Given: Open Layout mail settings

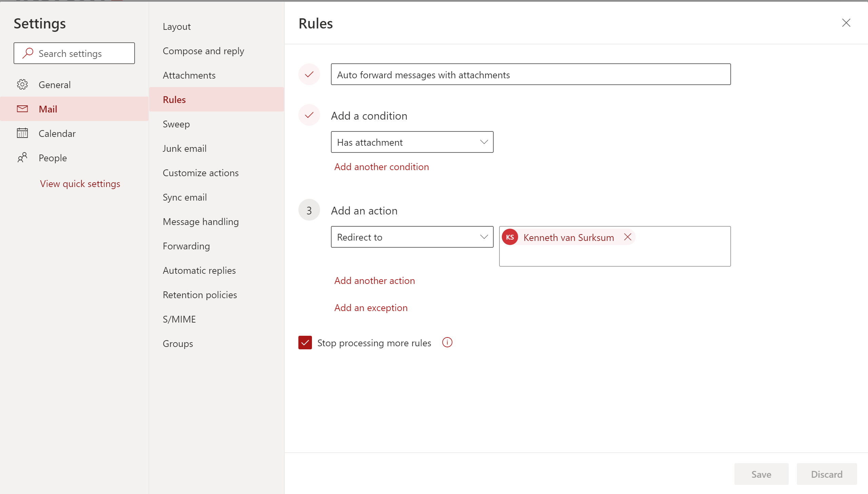Looking at the screenshot, I should (217, 26).
